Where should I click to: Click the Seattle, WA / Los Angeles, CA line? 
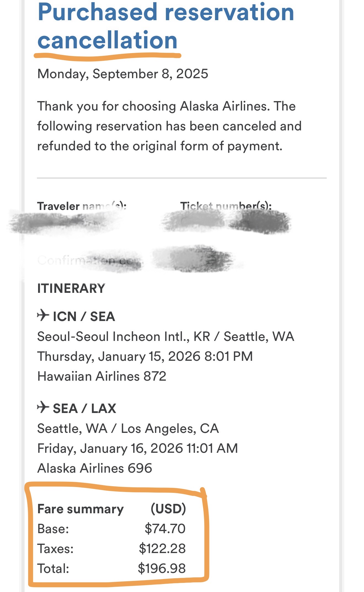point(128,428)
